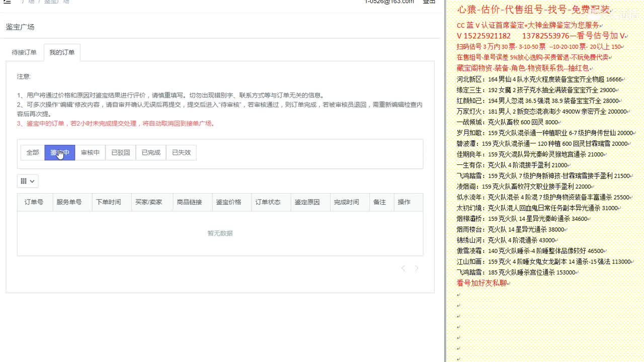Screen dimensions: 644x362
Task: Filter by 已失效 orders
Action: [181, 152]
